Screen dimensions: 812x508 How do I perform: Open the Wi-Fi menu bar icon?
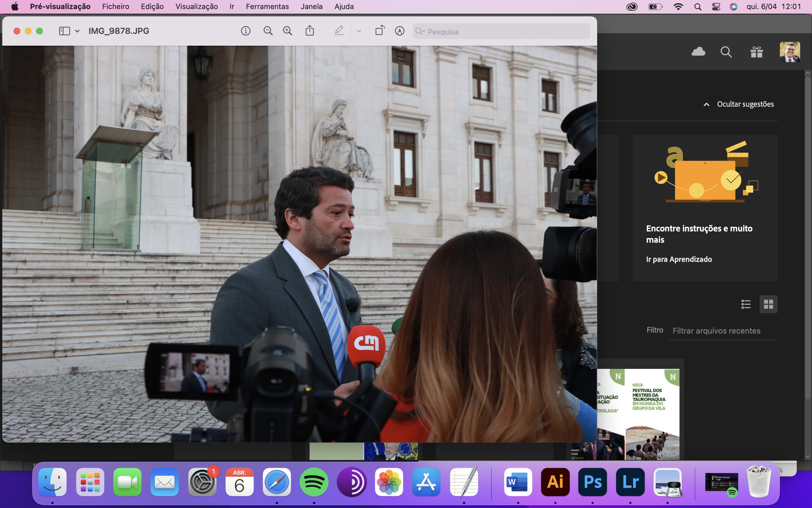[678, 7]
